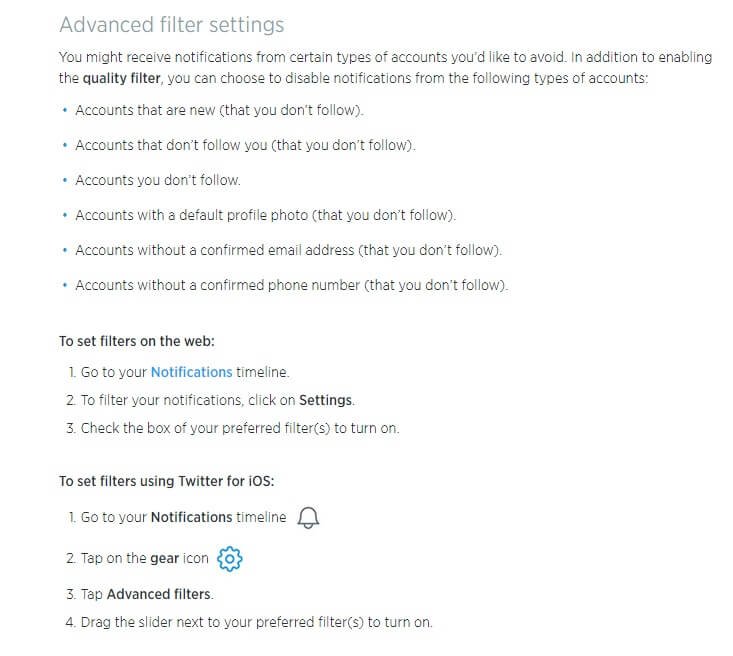Click the "Accounts that don't follow you" bullet
Screen dimensions: 733x656
tap(244, 145)
